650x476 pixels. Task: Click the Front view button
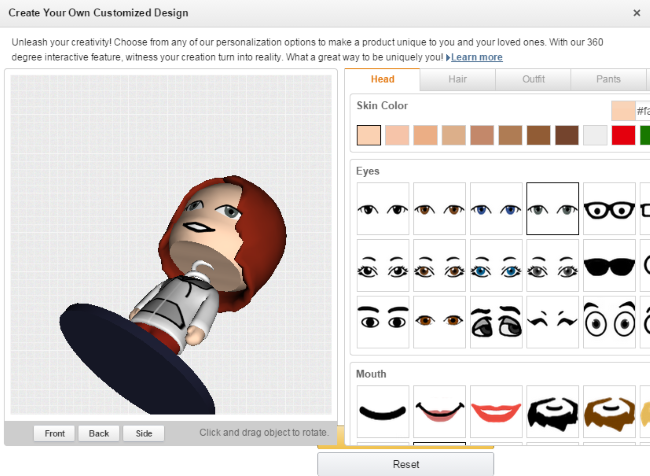55,433
